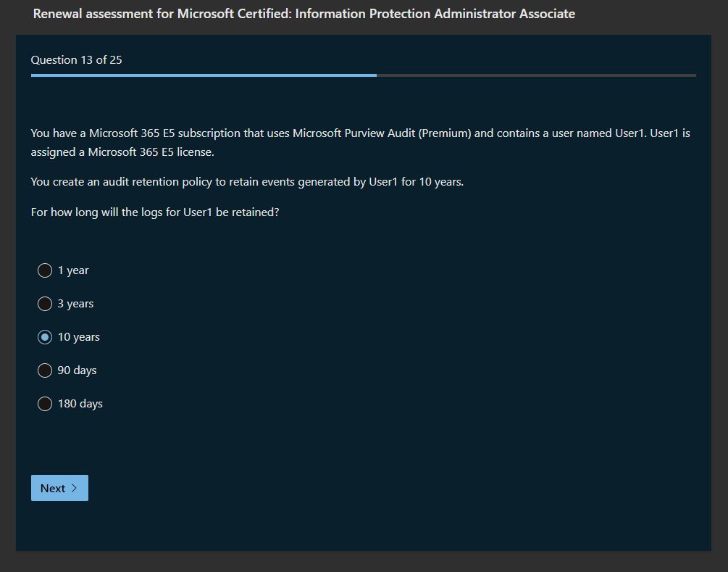
Task: Click the selected '10 years' radio circle
Action: pyautogui.click(x=45, y=337)
